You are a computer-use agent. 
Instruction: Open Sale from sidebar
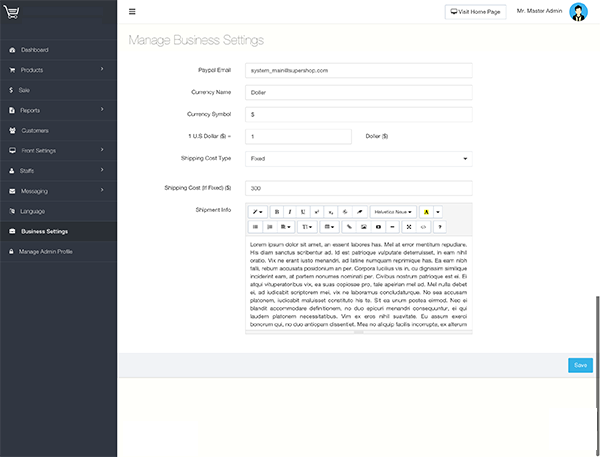tap(58, 90)
